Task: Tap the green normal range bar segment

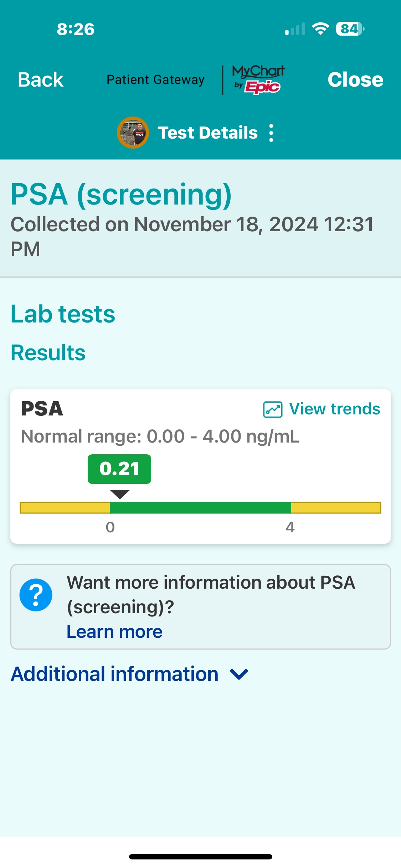Action: point(200,507)
